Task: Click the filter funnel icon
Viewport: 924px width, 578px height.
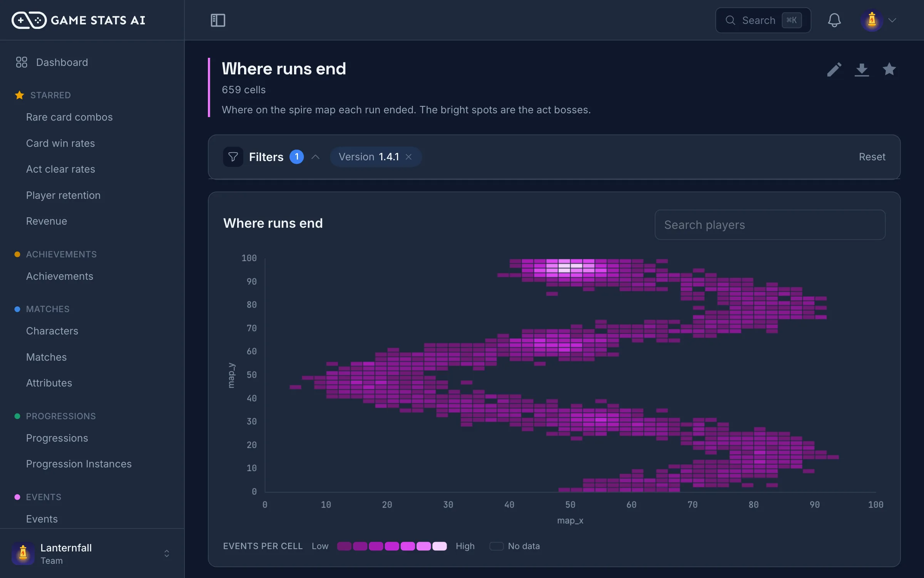Action: (x=233, y=157)
